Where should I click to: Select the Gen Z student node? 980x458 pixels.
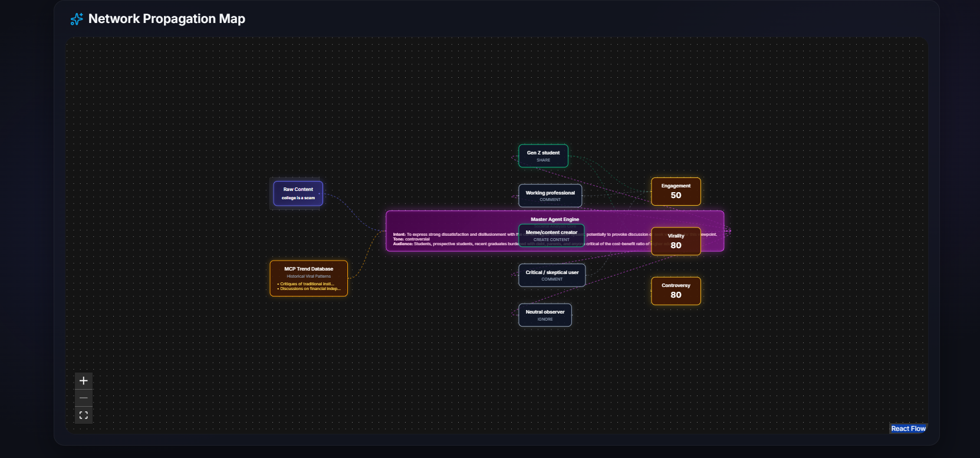(x=543, y=156)
